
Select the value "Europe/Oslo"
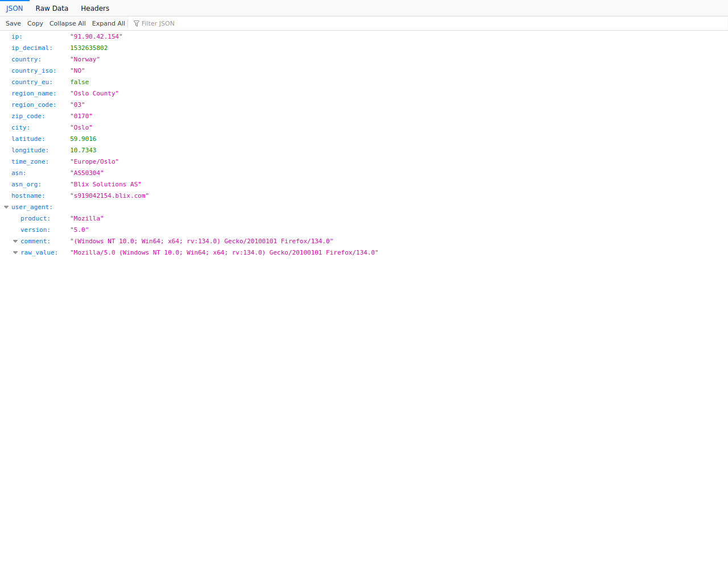coord(94,162)
